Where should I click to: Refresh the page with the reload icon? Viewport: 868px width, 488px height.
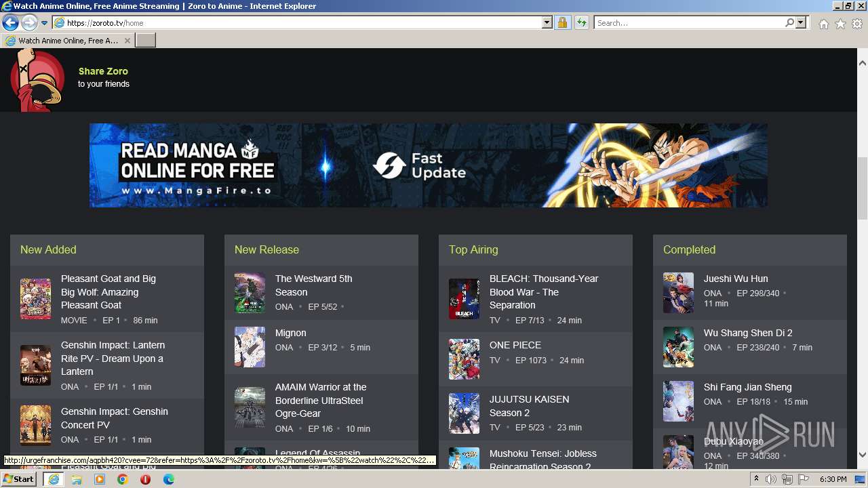point(581,23)
